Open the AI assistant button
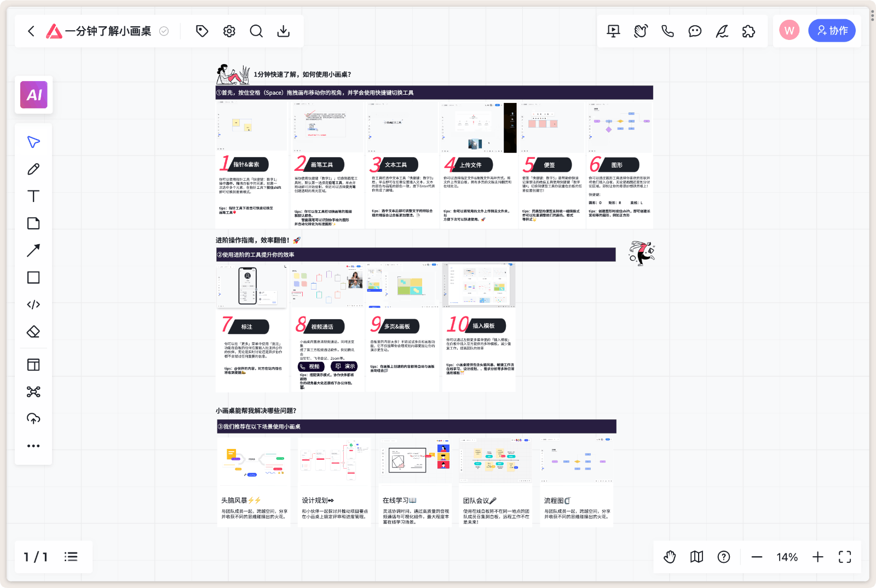 pyautogui.click(x=34, y=95)
